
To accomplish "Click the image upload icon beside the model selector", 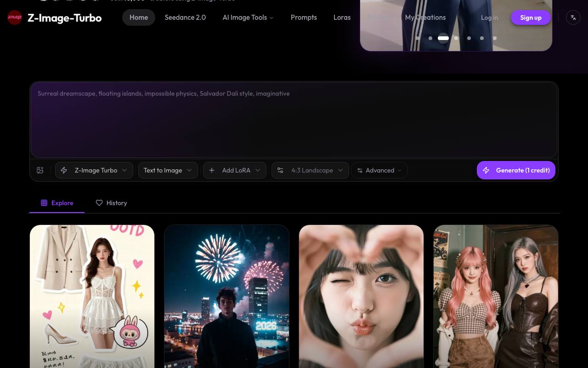I will (40, 170).
